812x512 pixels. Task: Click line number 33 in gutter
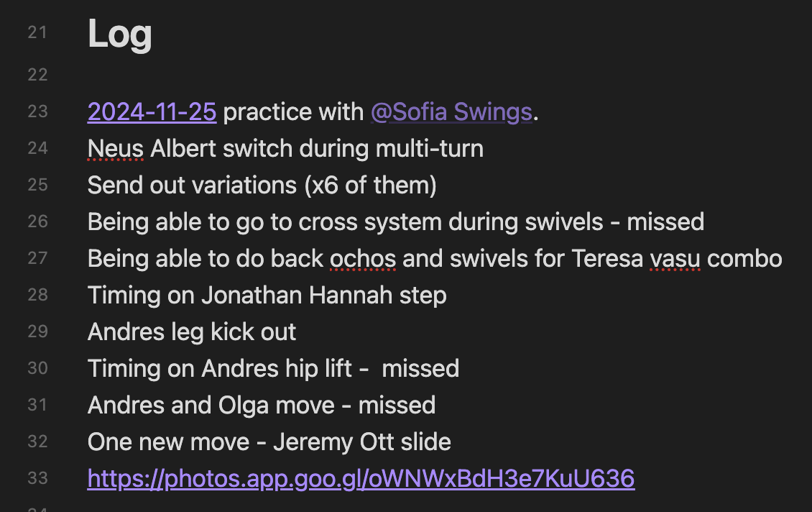(37, 478)
